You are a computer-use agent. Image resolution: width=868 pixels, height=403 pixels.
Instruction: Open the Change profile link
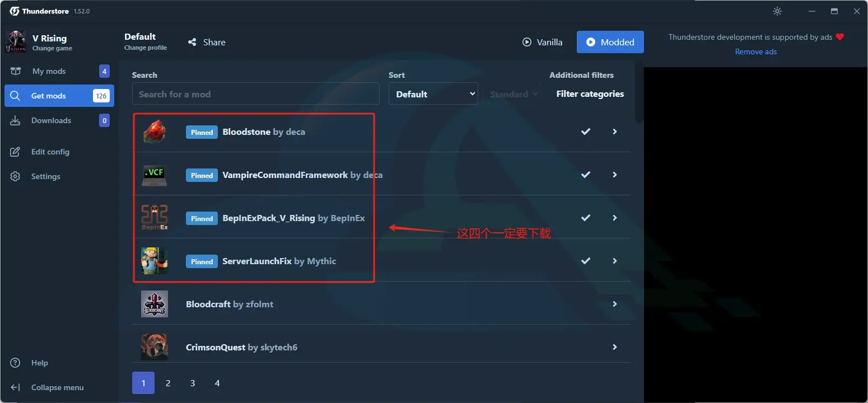click(146, 48)
